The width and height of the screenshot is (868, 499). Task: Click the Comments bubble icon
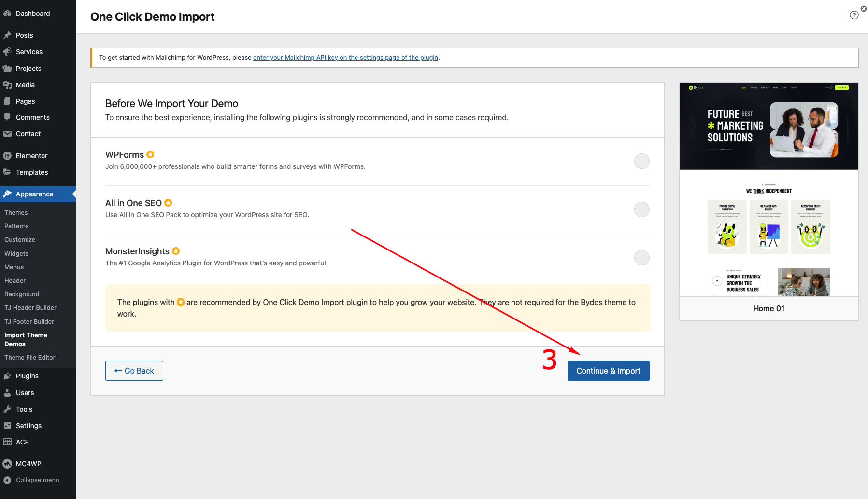[7, 117]
